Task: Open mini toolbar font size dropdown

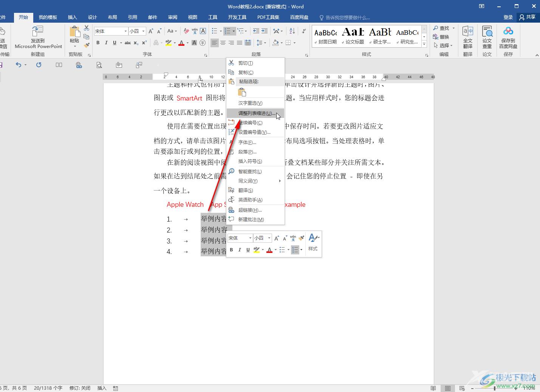Action: 269,238
